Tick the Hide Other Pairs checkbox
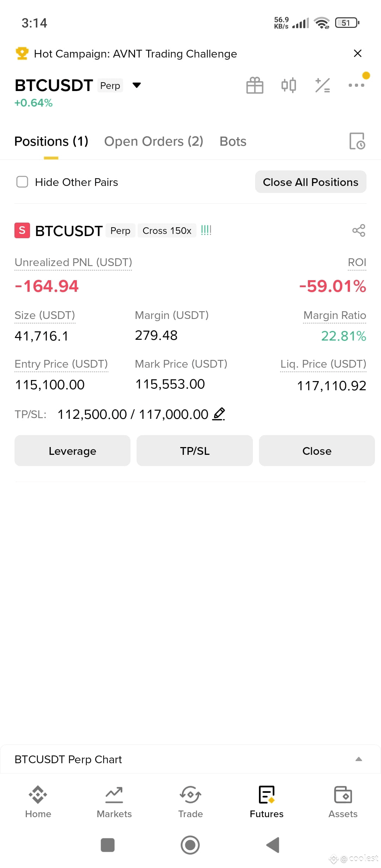This screenshot has width=381, height=868. (22, 182)
